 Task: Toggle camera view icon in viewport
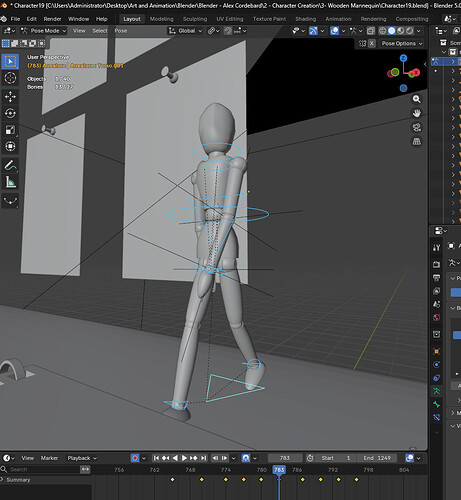[416, 127]
